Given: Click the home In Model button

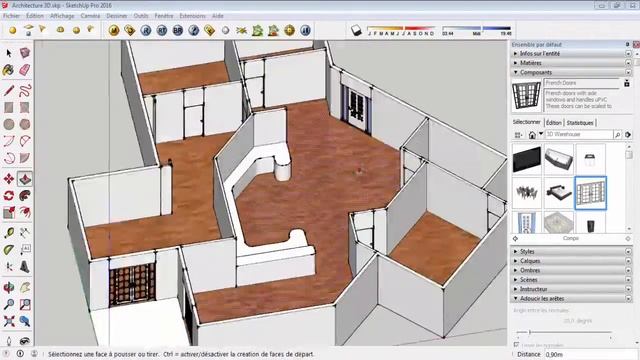Looking at the screenshot, I should (x=532, y=134).
